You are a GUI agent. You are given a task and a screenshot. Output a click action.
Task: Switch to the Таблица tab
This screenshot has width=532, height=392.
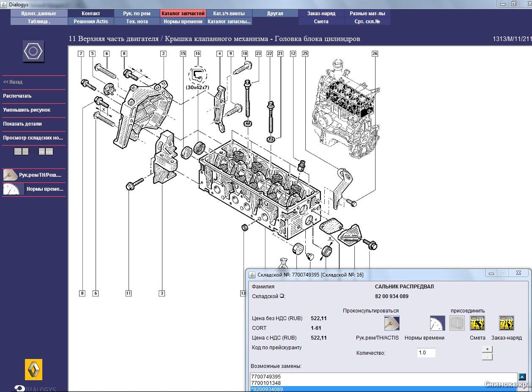(x=39, y=22)
